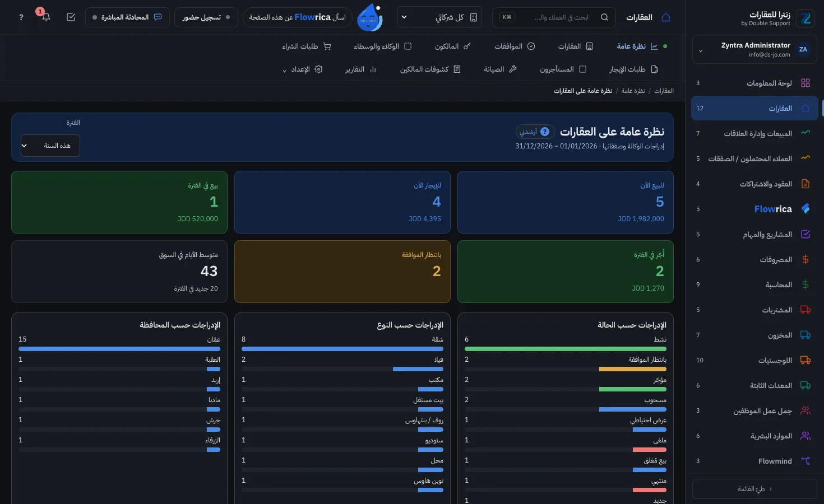
Task: Open طلبات الشراء tab
Action: point(307,46)
